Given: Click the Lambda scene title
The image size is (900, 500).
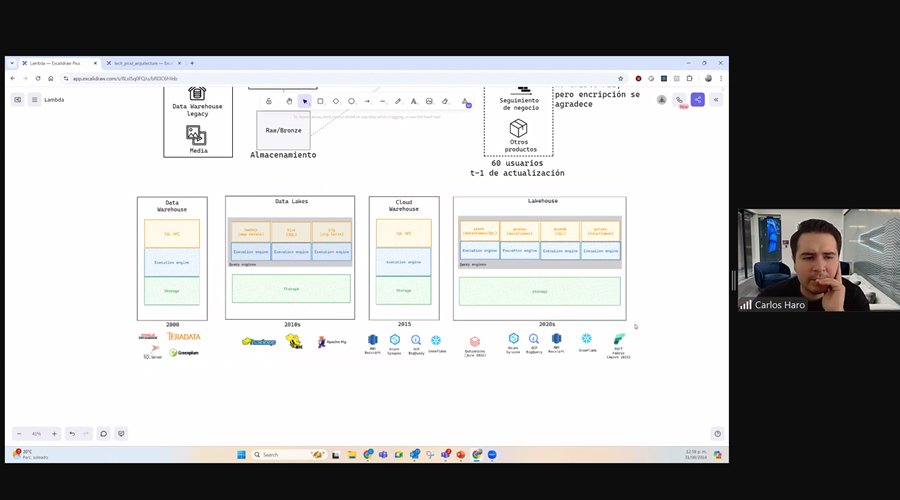Looking at the screenshot, I should (54, 100).
